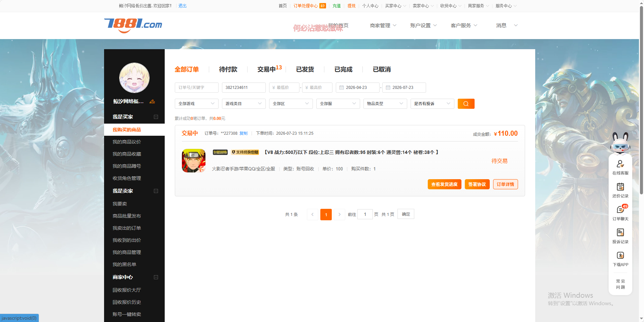Click order center 49 notification badge
The image size is (644, 322).
[322, 6]
